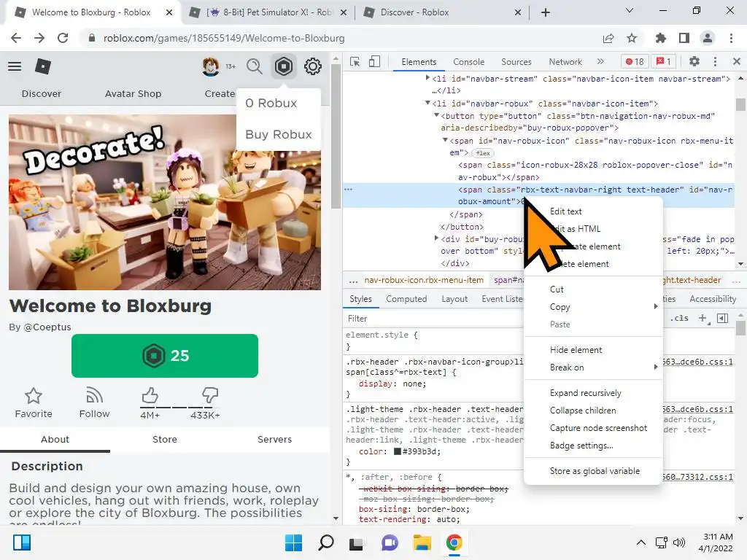This screenshot has width=747, height=560.
Task: Click the Roblox logo icon
Action: coord(43,66)
